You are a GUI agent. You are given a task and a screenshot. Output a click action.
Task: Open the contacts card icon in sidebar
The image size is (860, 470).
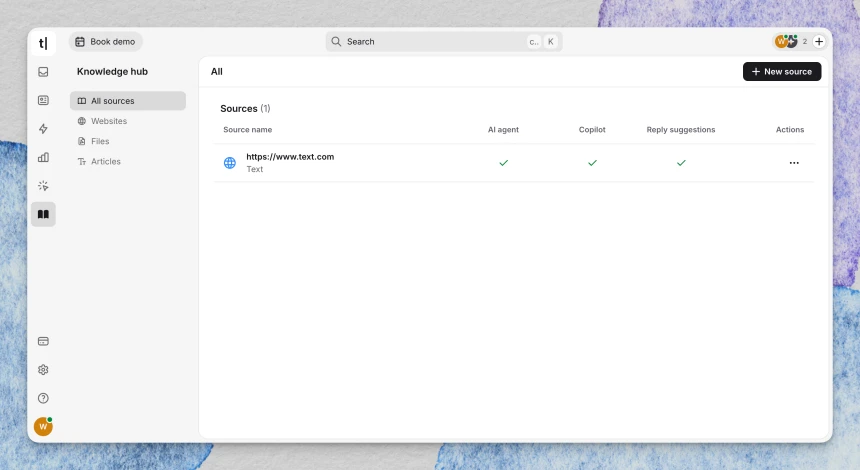(x=43, y=100)
